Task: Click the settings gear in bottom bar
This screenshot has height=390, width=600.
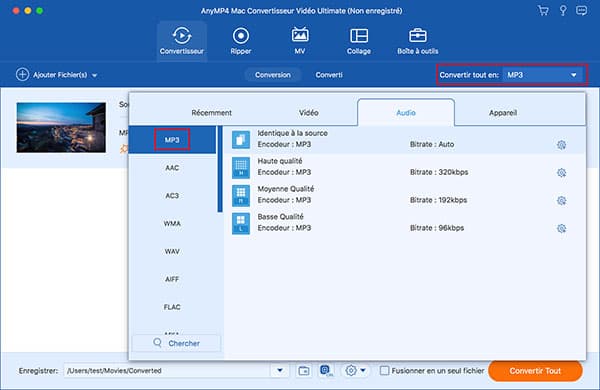Action: coord(351,370)
